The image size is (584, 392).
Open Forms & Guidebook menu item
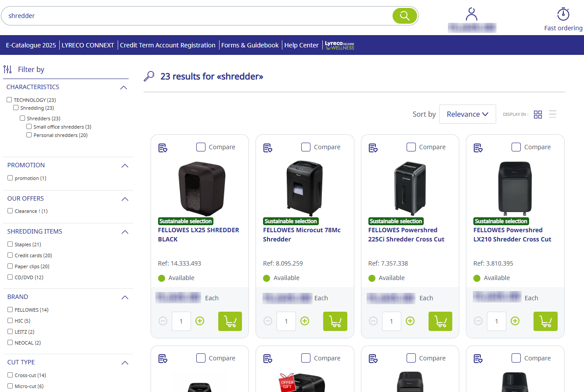pos(250,45)
